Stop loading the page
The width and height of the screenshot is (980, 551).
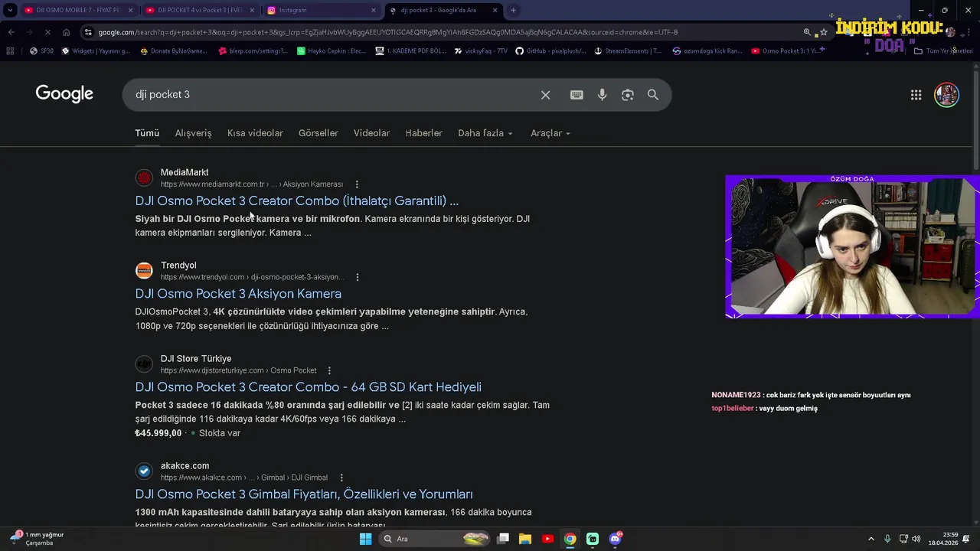(47, 32)
